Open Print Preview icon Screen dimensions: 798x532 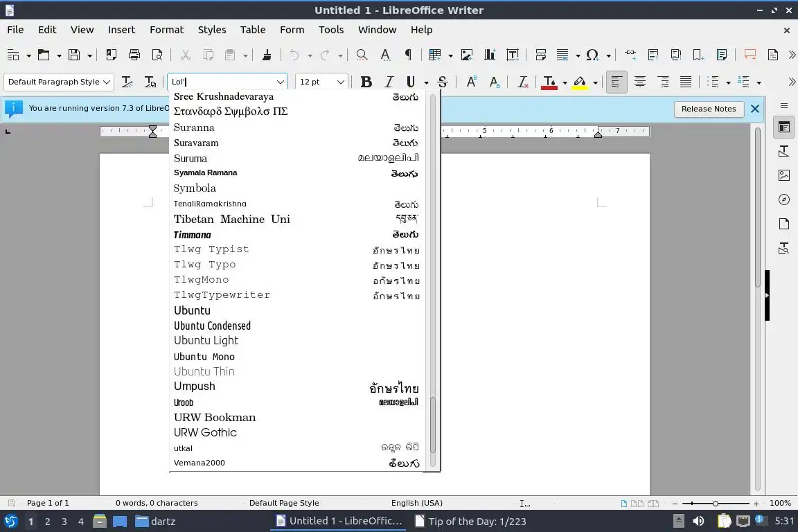[x=158, y=55]
